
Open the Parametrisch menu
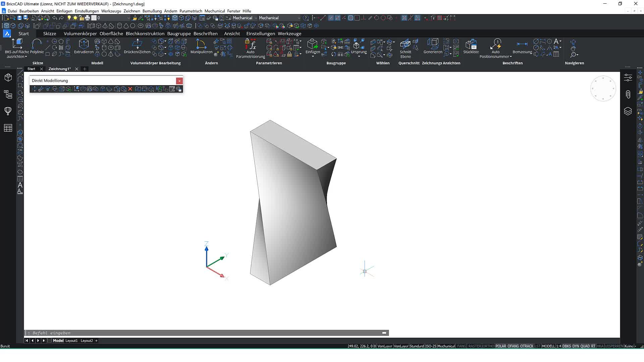[191, 11]
